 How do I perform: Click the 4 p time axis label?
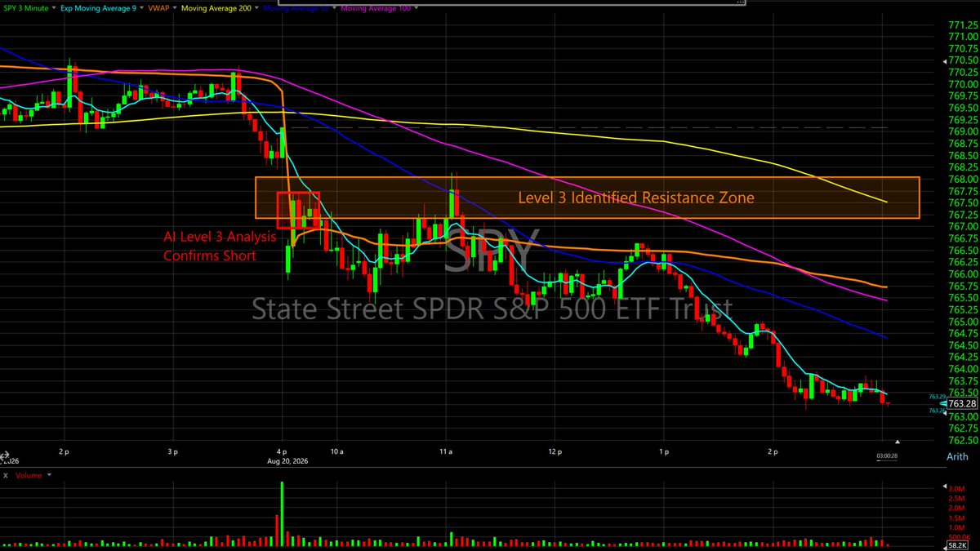(282, 451)
